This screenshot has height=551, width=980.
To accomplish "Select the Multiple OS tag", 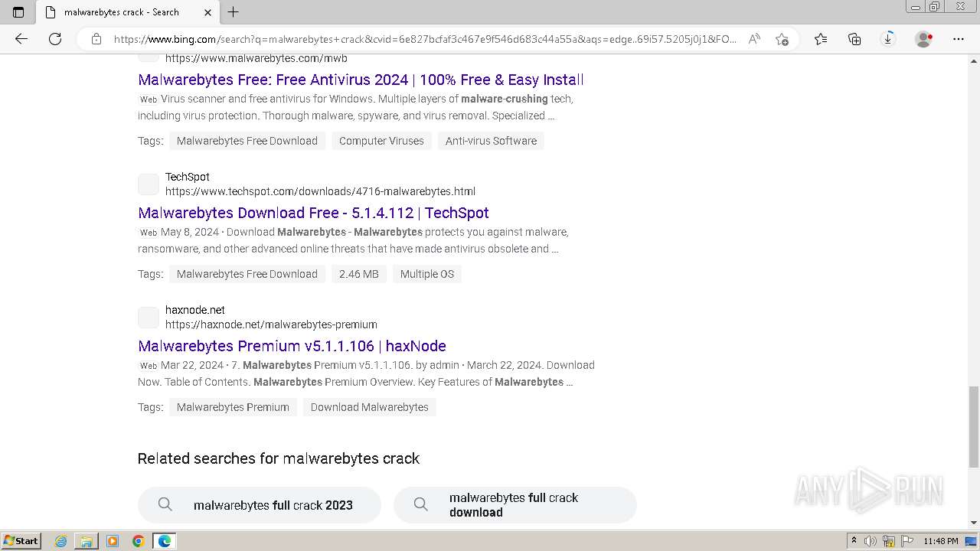I will [x=427, y=274].
